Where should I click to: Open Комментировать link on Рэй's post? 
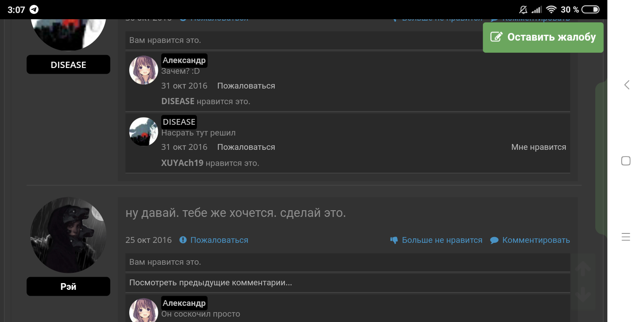[536, 240]
